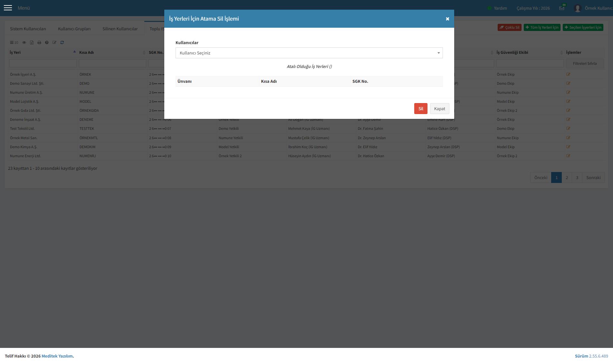Click Tüm İş Yerleri İçin button
The height and width of the screenshot is (364, 613).
[x=542, y=27]
